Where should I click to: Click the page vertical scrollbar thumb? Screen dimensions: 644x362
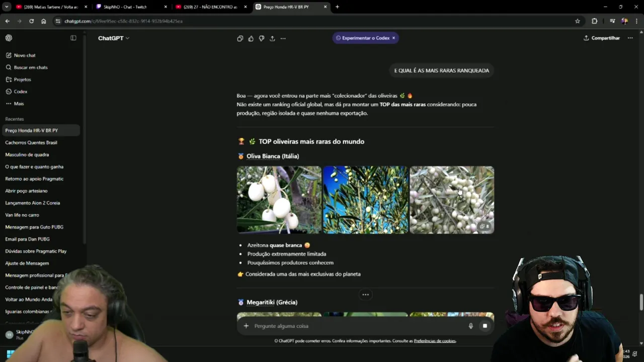641,302
